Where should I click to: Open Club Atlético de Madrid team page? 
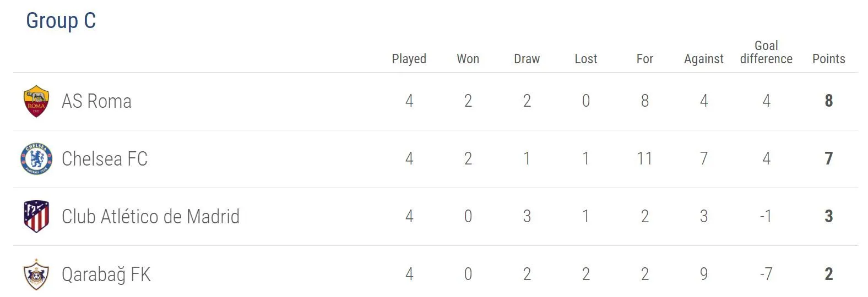[x=150, y=217]
